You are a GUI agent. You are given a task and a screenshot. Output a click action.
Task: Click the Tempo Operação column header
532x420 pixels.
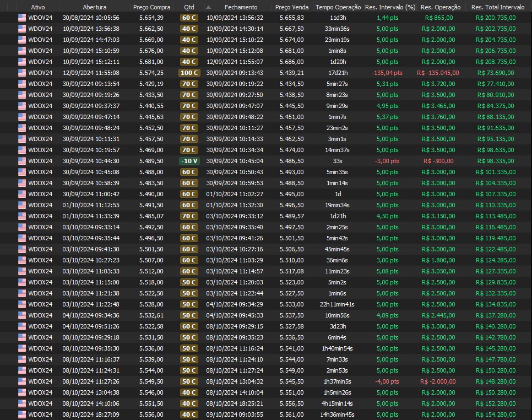click(x=338, y=7)
